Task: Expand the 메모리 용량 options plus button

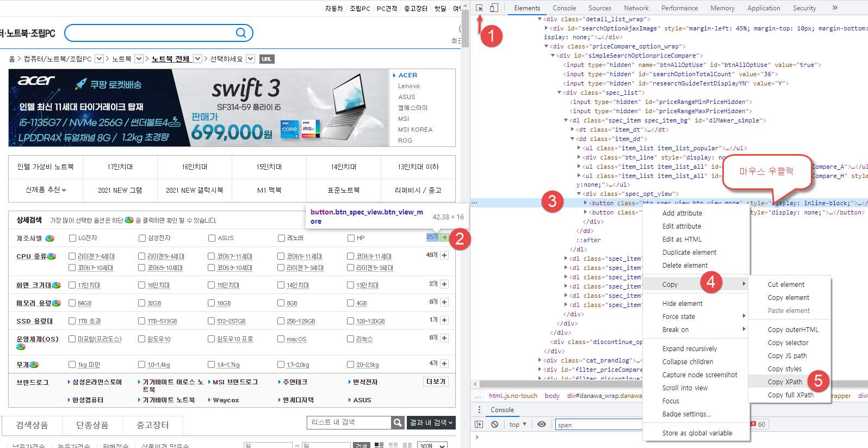Action: click(x=444, y=302)
